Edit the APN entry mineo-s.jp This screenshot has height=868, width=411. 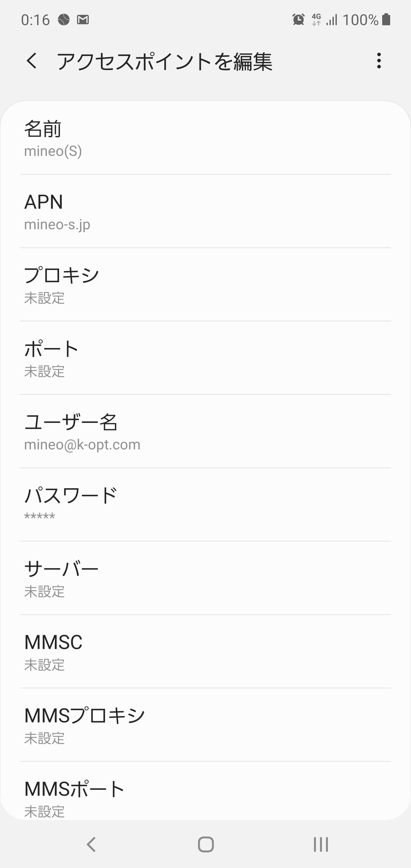click(x=205, y=211)
